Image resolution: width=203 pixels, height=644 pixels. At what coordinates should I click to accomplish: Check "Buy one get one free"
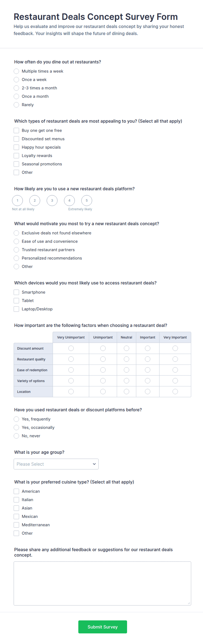coord(16,130)
